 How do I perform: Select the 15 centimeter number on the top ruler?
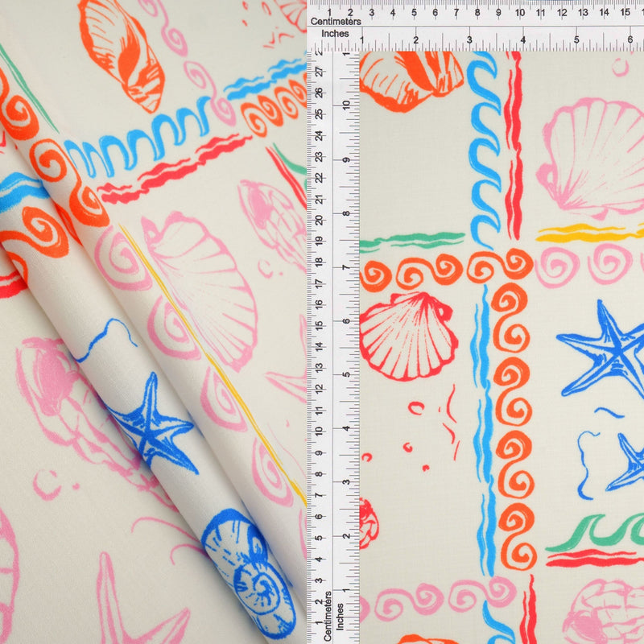click(625, 12)
